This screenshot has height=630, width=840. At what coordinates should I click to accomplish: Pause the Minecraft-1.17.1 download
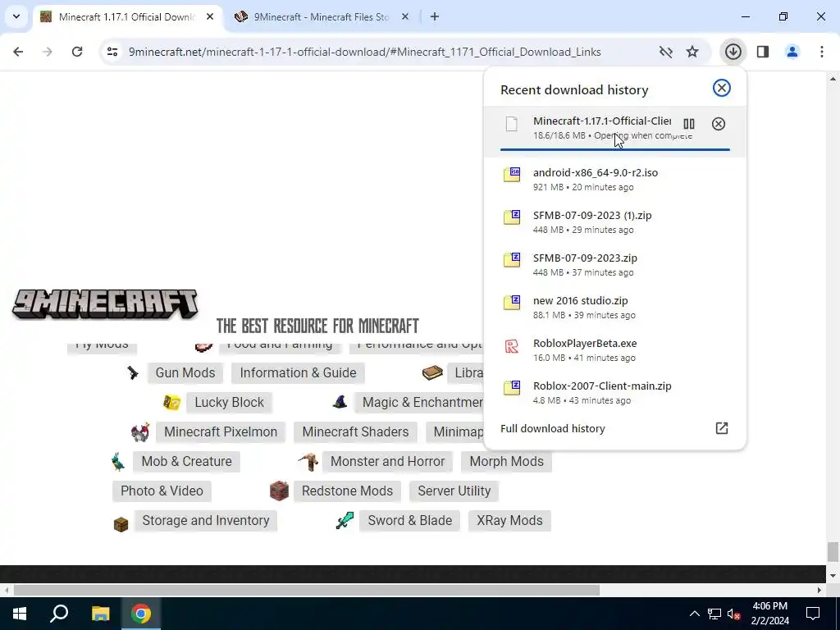coord(689,124)
